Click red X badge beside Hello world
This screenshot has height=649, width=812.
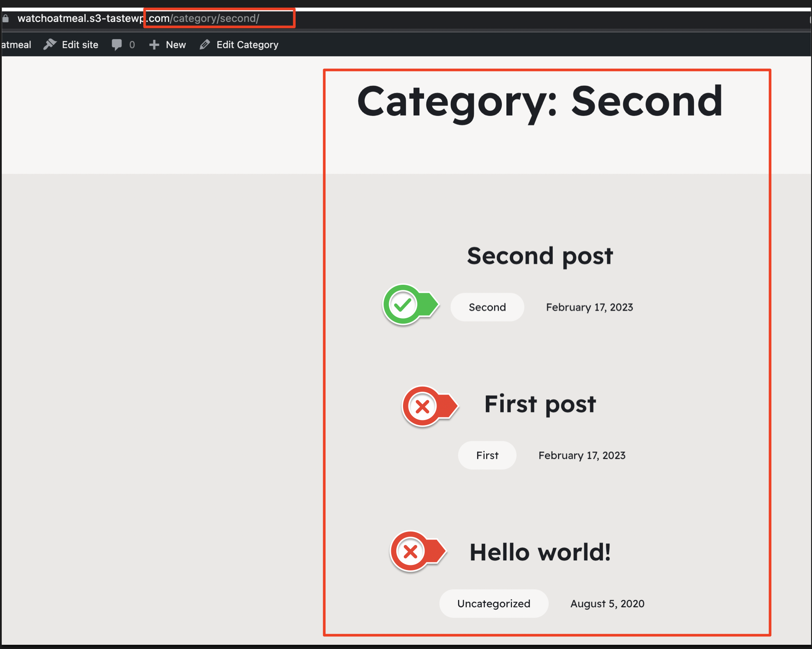[x=411, y=551]
